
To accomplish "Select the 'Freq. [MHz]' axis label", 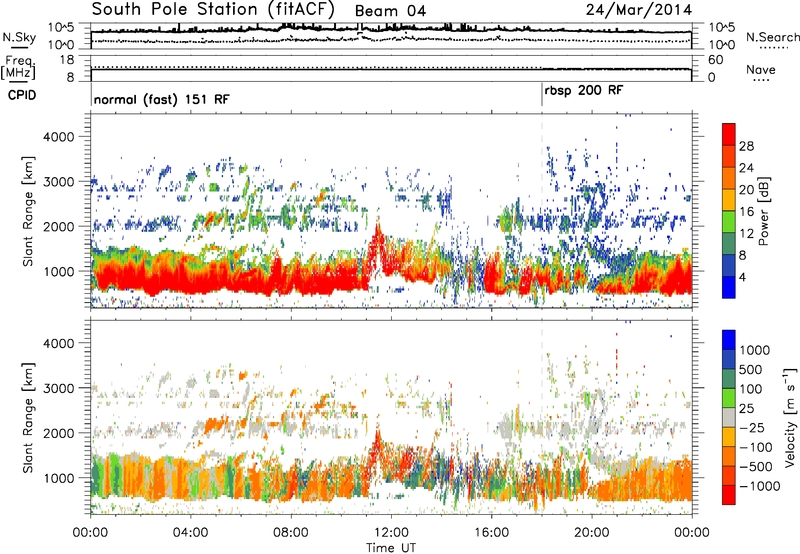I will tap(18, 68).
